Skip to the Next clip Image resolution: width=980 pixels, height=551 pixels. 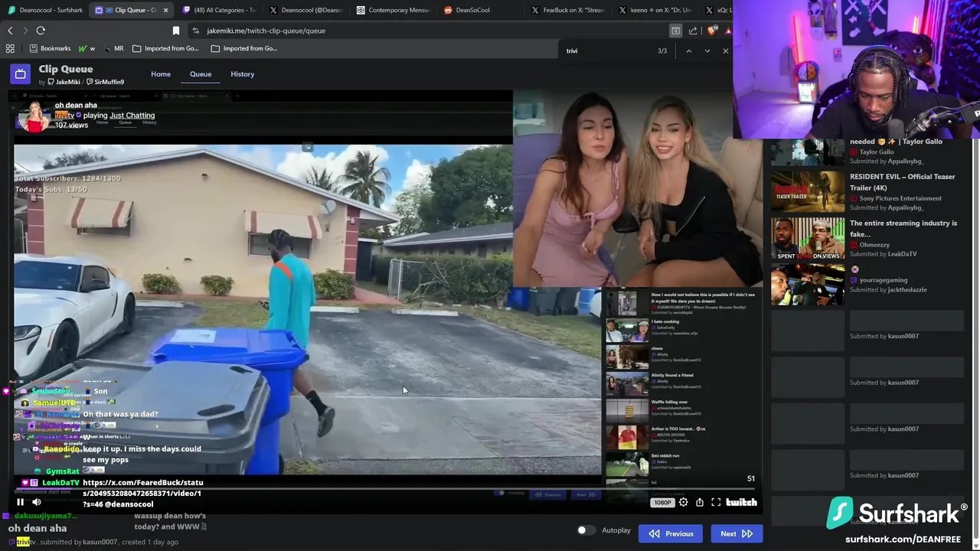point(737,533)
